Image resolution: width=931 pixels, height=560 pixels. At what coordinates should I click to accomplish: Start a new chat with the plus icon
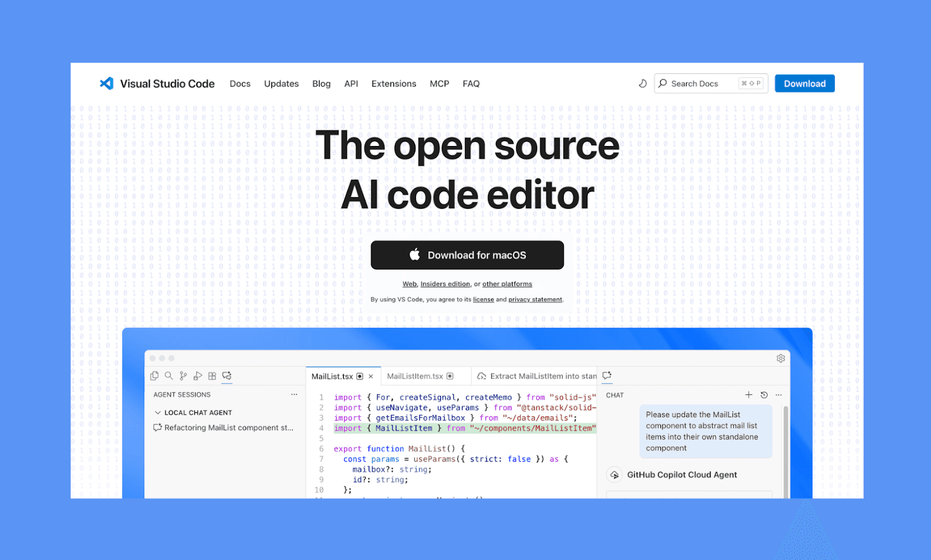tap(749, 395)
